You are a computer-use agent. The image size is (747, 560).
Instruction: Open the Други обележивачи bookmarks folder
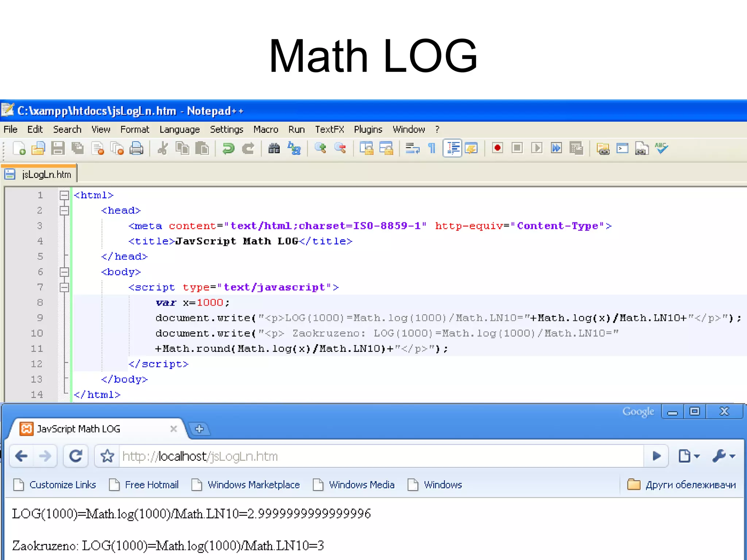pyautogui.click(x=681, y=485)
